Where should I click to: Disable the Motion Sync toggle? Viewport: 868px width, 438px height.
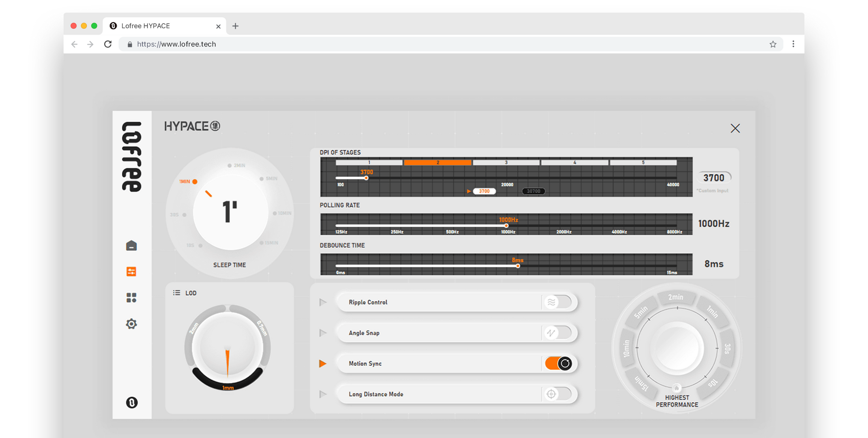point(558,363)
